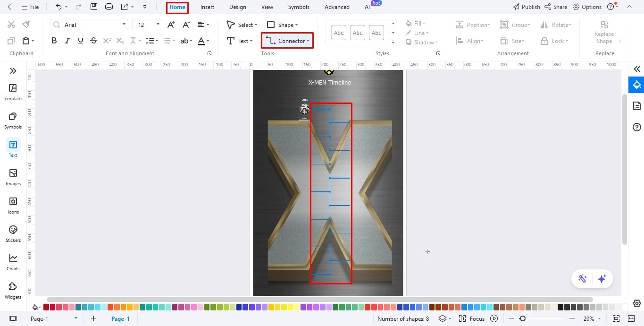Image resolution: width=644 pixels, height=326 pixels.
Task: Click the Paste clipboard icon
Action: pyautogui.click(x=26, y=41)
